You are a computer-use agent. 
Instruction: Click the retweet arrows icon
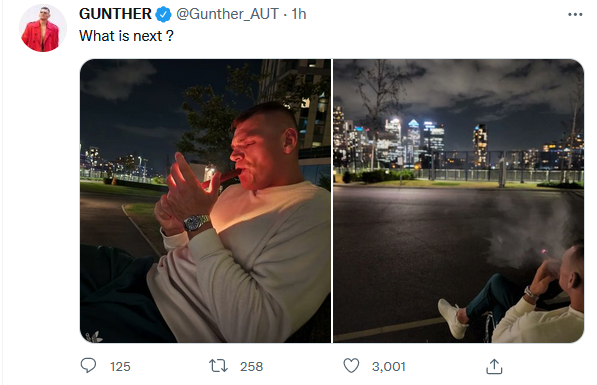click(x=218, y=366)
